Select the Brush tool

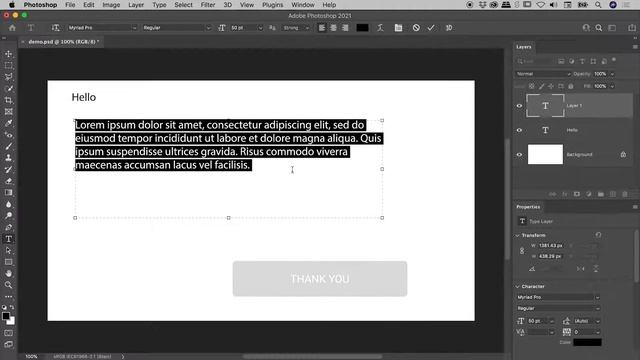click(9, 146)
